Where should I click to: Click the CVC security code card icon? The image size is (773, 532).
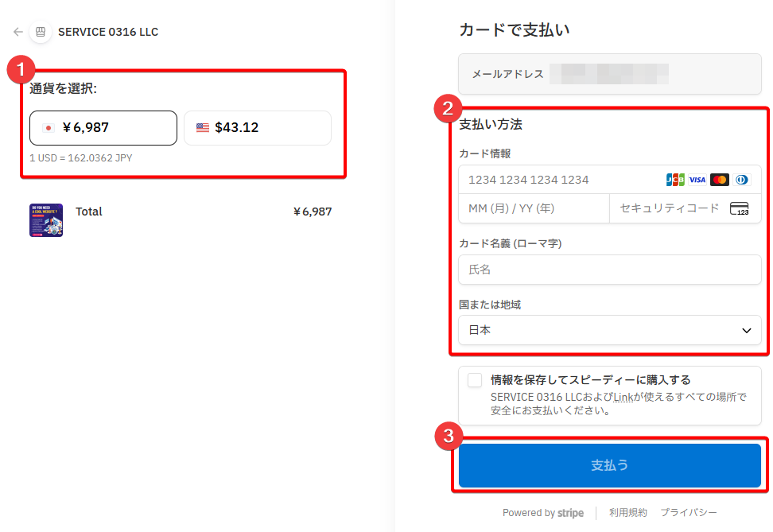pos(739,209)
